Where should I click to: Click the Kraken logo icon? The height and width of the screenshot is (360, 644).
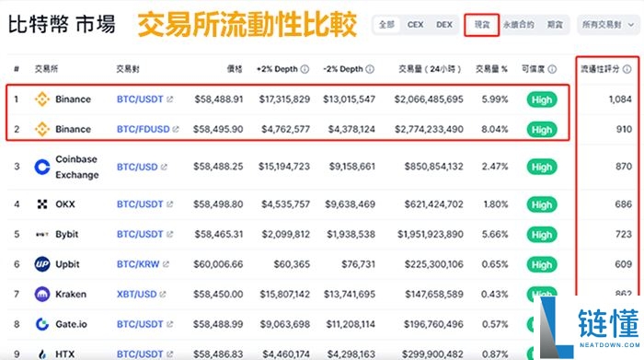click(x=42, y=295)
